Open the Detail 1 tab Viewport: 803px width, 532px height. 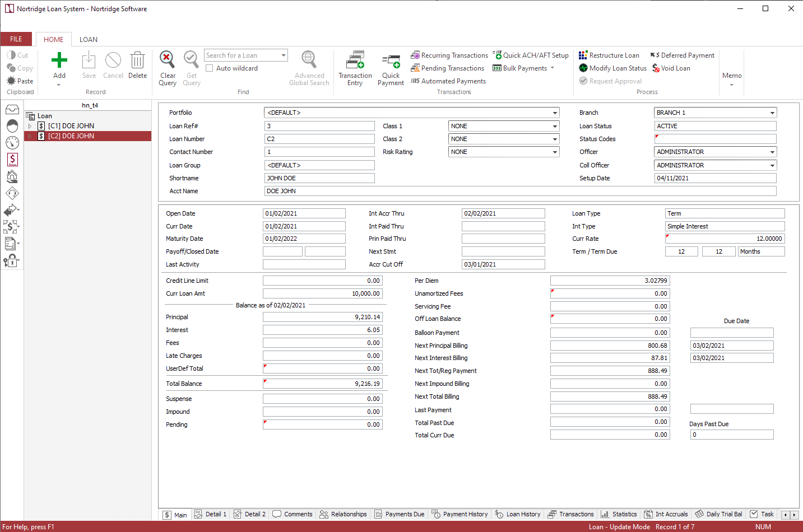click(x=210, y=514)
